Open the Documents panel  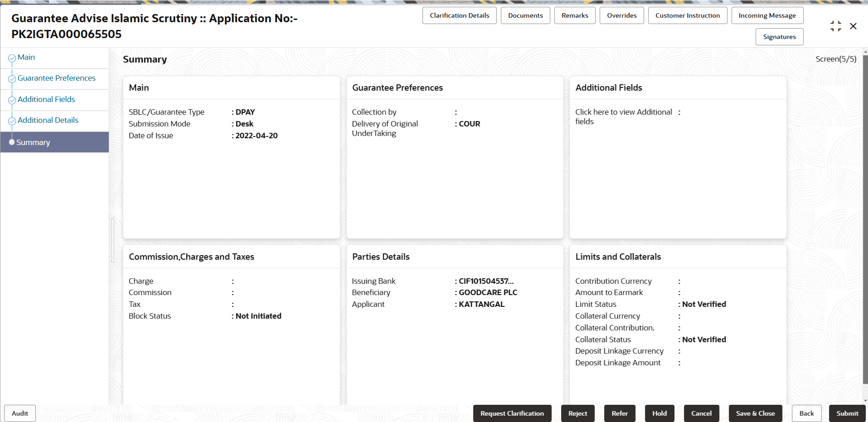pos(525,15)
